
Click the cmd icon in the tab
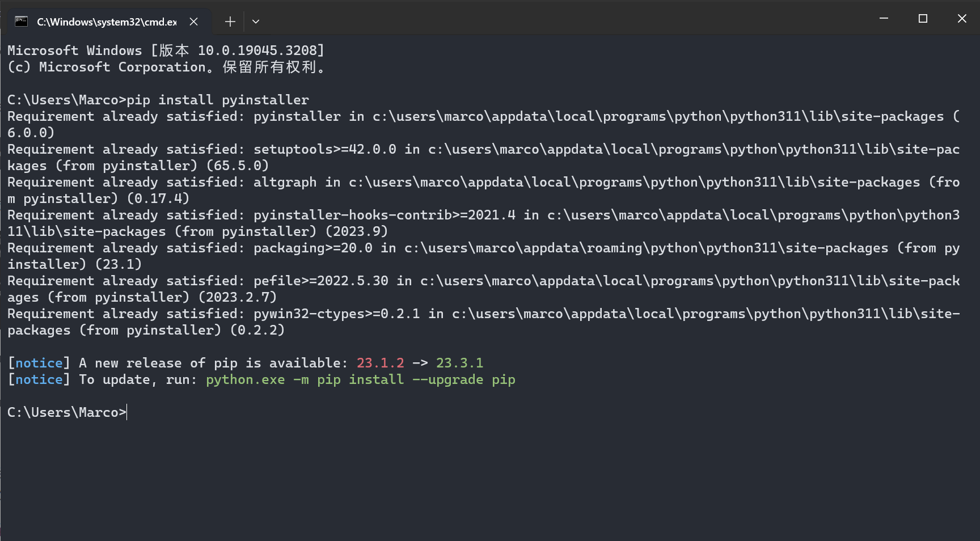tap(22, 22)
